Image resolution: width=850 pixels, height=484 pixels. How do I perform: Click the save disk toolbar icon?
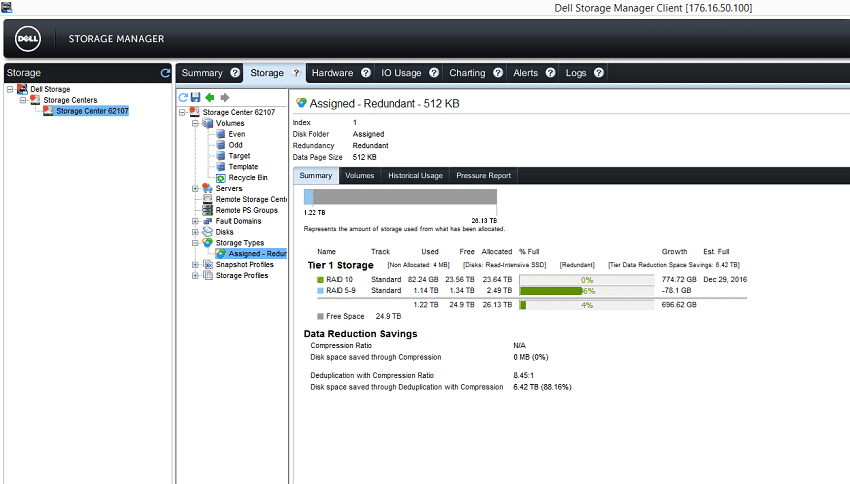coord(196,98)
